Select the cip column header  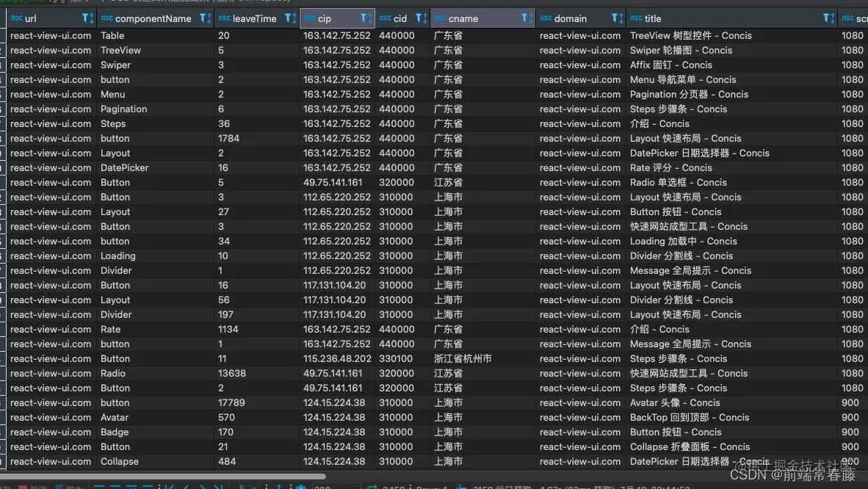[337, 18]
